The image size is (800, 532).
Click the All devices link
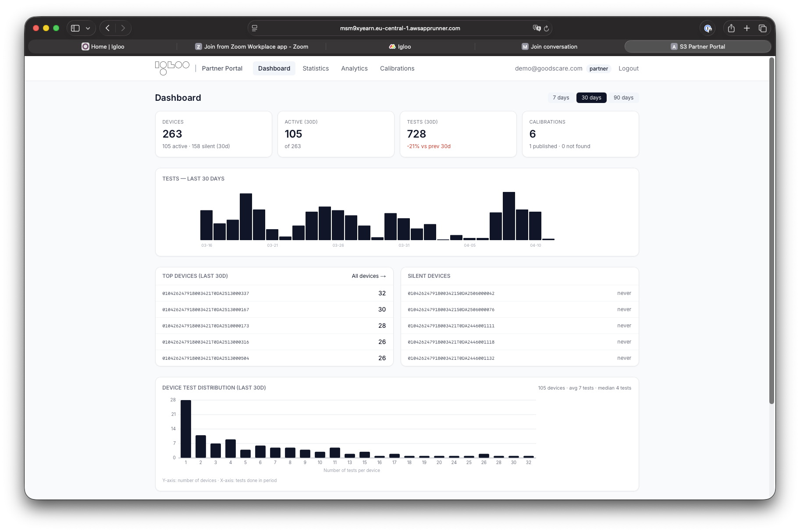(369, 276)
